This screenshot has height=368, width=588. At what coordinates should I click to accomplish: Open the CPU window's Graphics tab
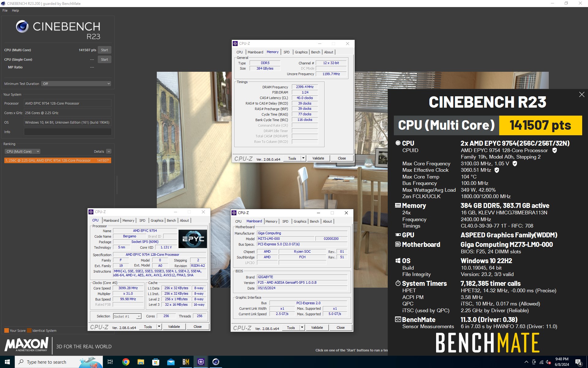point(157,220)
